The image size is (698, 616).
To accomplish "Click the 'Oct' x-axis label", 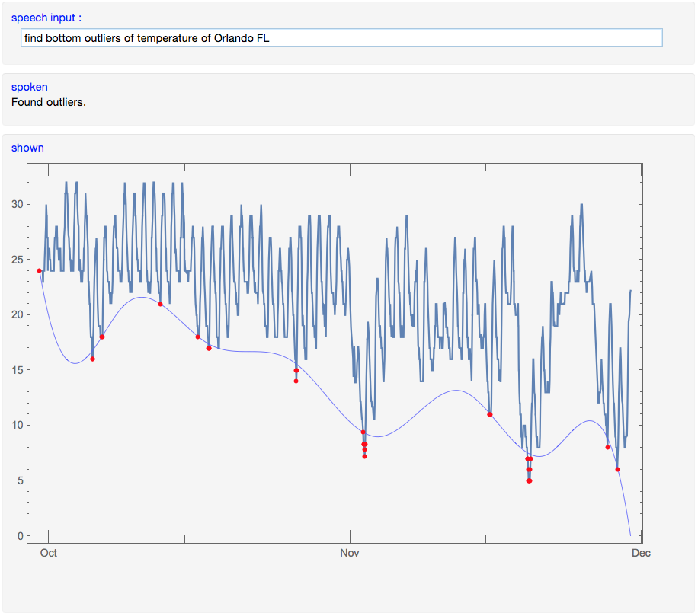I will tap(49, 553).
